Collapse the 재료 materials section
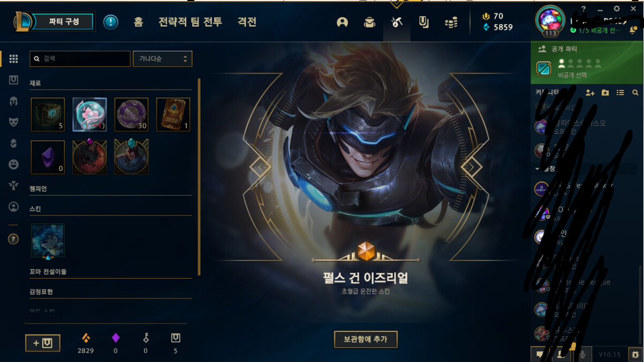Viewport: 644px width, 362px height. pos(35,83)
